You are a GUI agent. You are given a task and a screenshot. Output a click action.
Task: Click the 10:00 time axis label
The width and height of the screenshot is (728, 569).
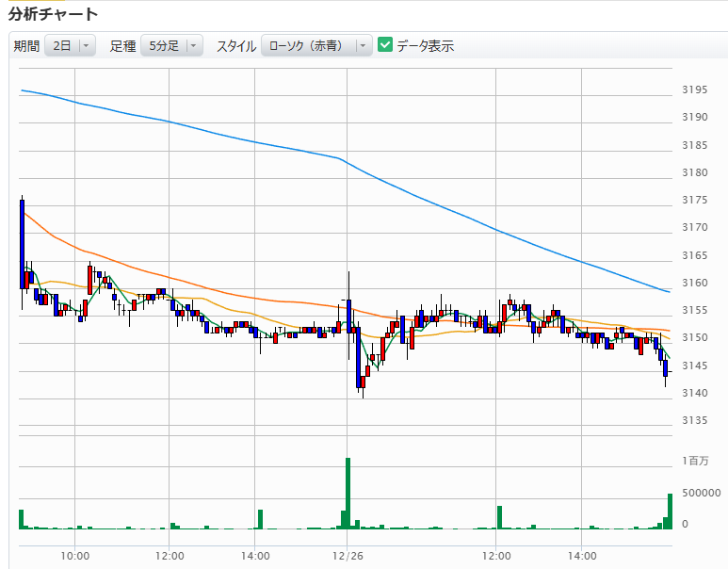(x=74, y=555)
